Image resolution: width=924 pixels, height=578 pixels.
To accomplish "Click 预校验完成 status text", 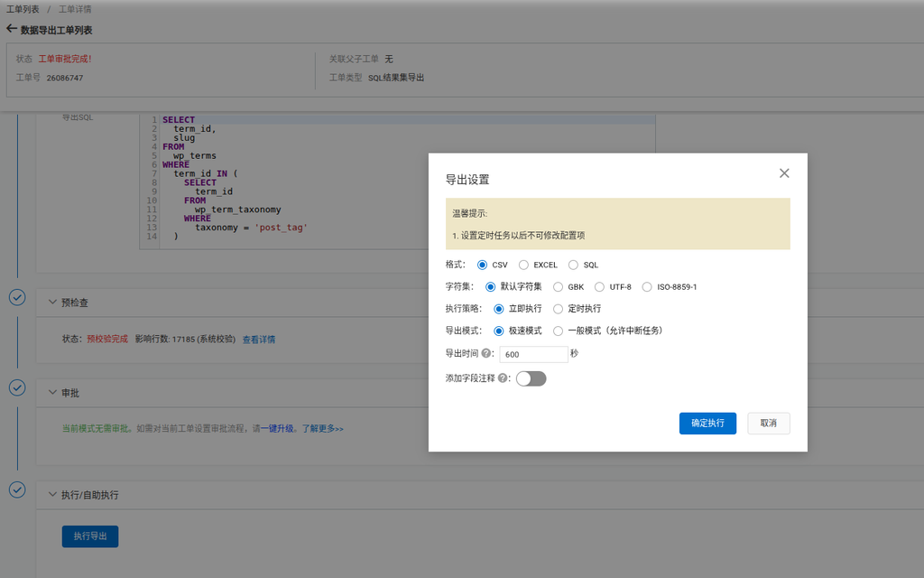I will (107, 340).
